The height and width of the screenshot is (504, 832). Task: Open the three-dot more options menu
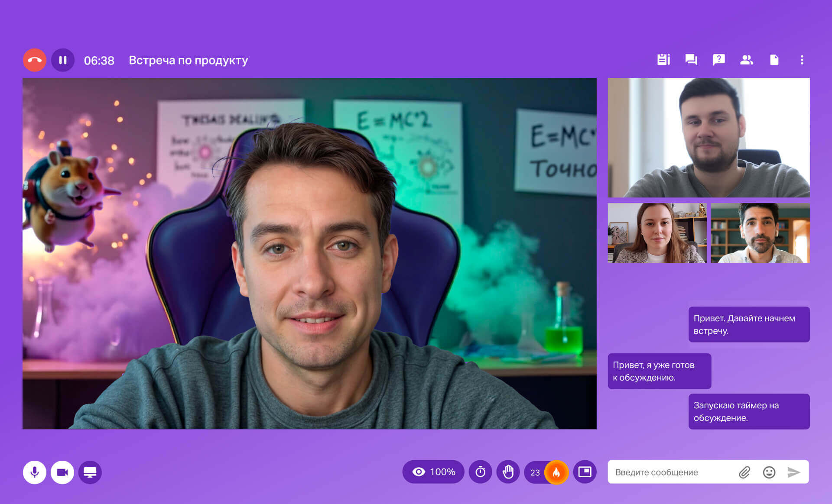coord(802,60)
